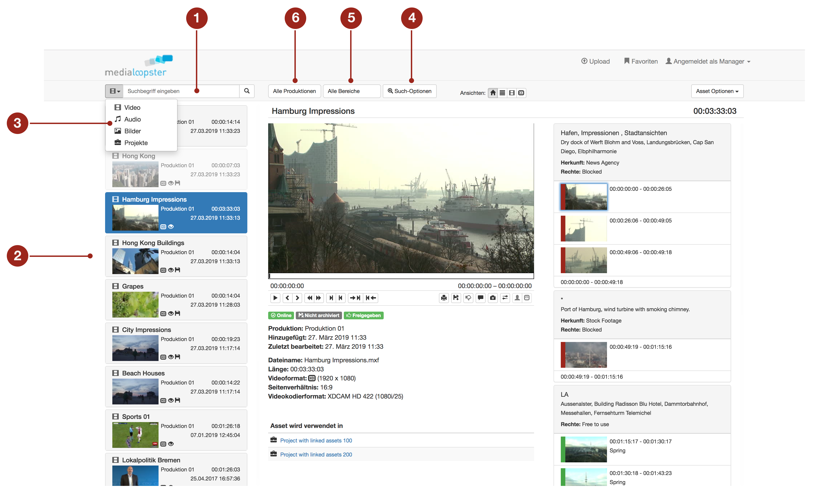Switch to the CC subtitles view
Image resolution: width=814 pixels, height=504 pixels.
pyautogui.click(x=521, y=93)
